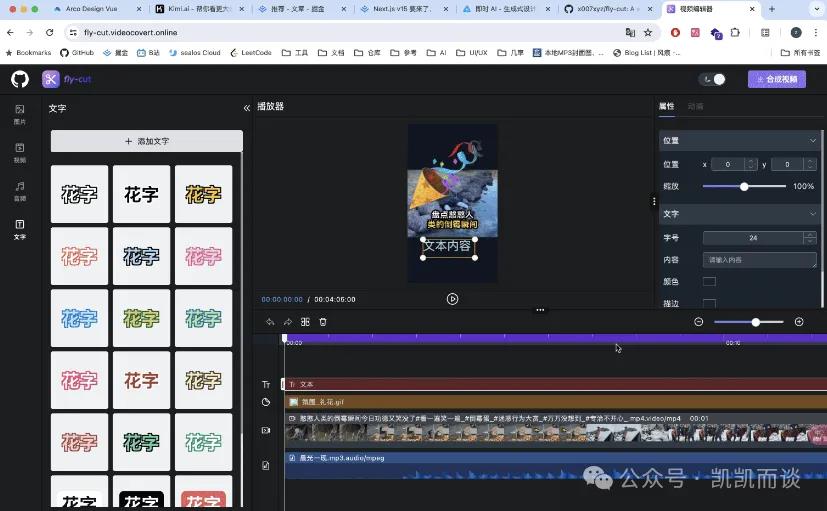Select the 礼花.gif sticker clip

(555, 402)
